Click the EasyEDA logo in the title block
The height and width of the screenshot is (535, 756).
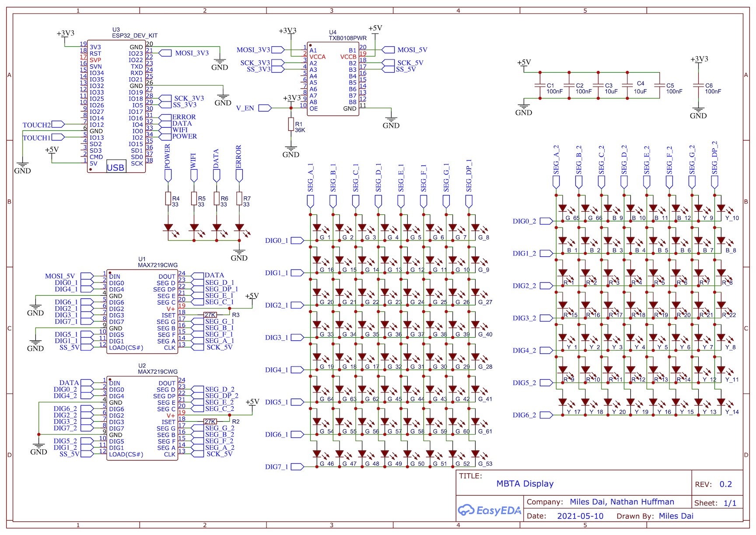[x=490, y=510]
